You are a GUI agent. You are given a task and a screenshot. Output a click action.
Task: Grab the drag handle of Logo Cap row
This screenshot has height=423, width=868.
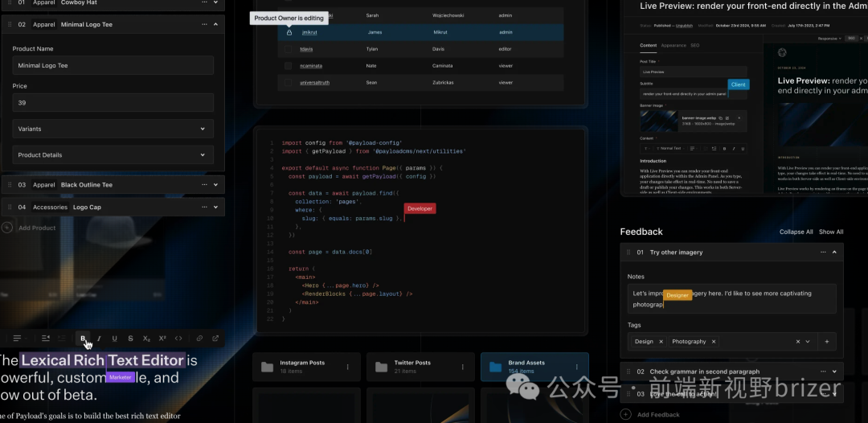click(x=10, y=207)
